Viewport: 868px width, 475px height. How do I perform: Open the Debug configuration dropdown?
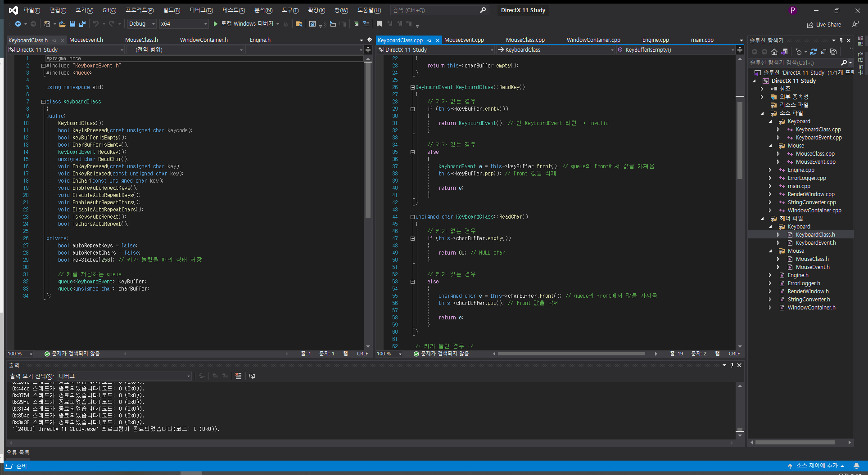(141, 24)
